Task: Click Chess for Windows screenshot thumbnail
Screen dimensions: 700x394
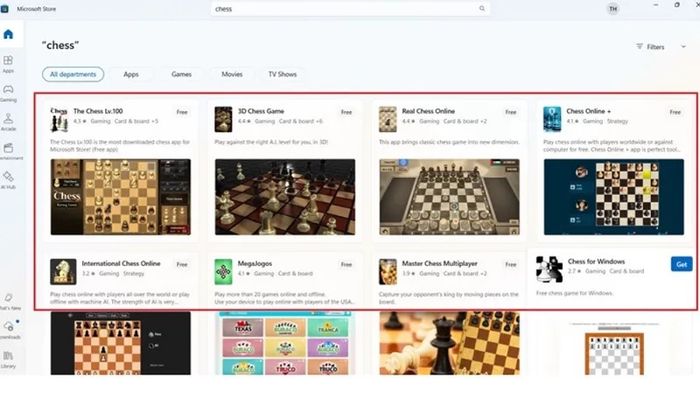Action: click(614, 348)
